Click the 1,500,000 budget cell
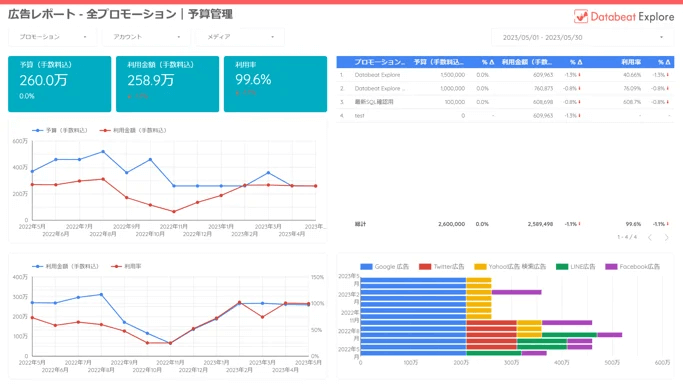The image size is (683, 384). tap(453, 75)
